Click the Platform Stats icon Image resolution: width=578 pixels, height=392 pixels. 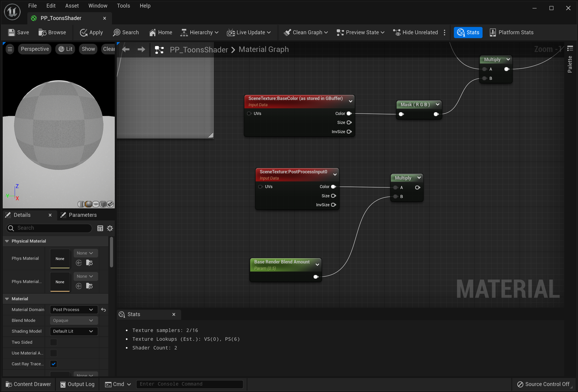[492, 33]
